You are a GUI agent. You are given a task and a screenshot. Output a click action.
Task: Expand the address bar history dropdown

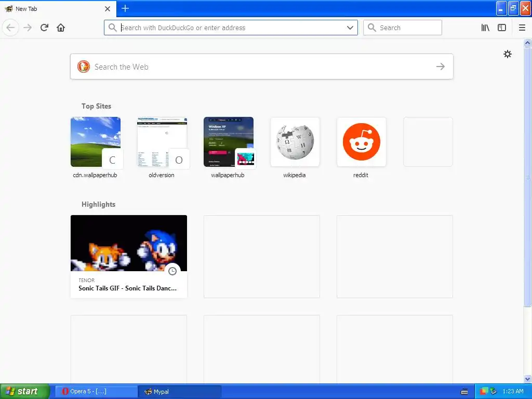point(350,28)
